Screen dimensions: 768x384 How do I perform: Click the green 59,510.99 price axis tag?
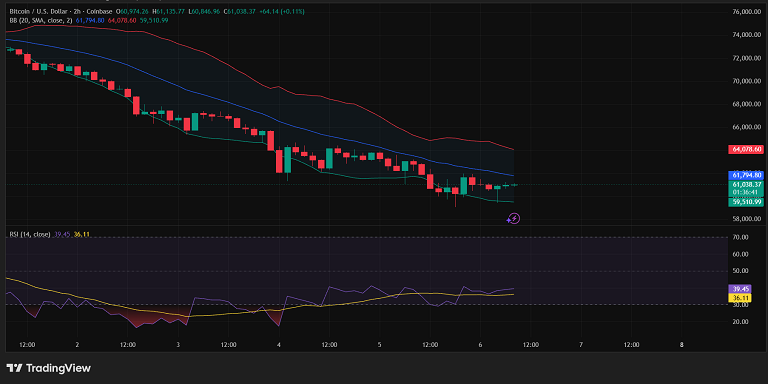click(x=746, y=201)
